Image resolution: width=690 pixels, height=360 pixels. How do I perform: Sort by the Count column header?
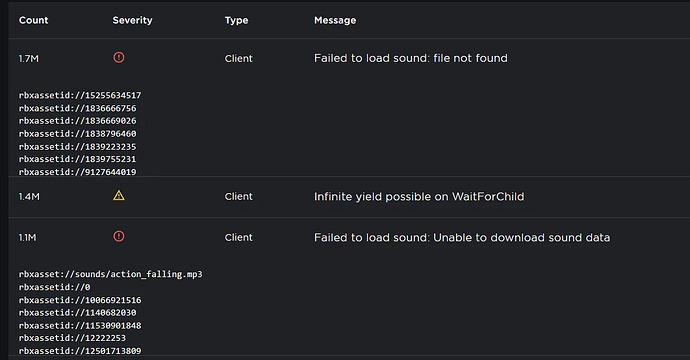click(x=33, y=20)
